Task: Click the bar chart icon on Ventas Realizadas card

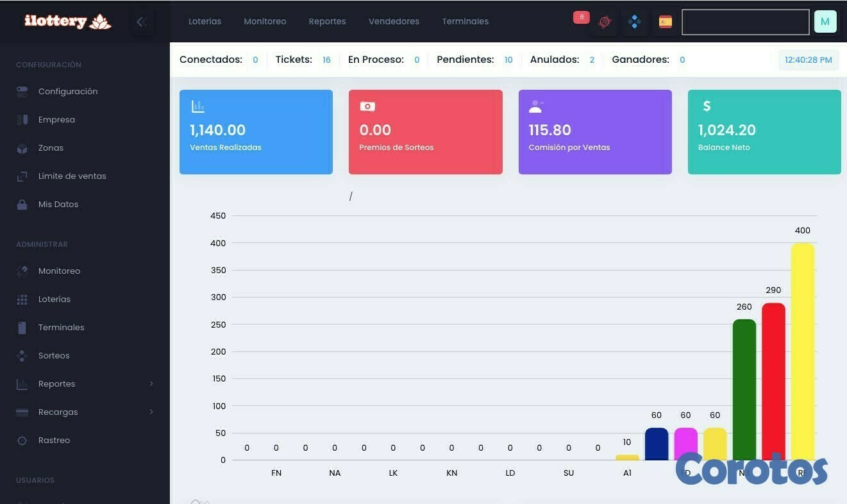Action: click(x=197, y=105)
